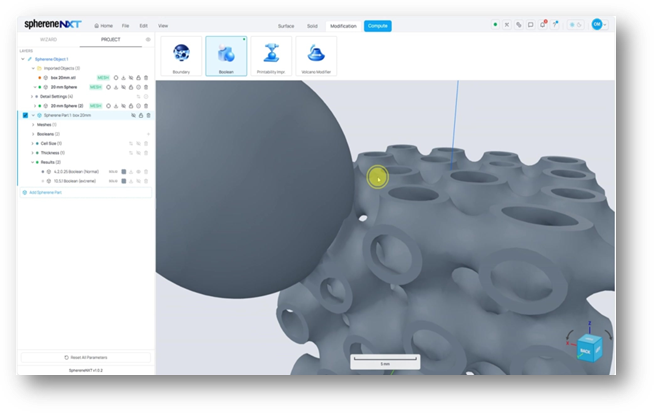
Task: Switch to the Solid tab
Action: 312,26
